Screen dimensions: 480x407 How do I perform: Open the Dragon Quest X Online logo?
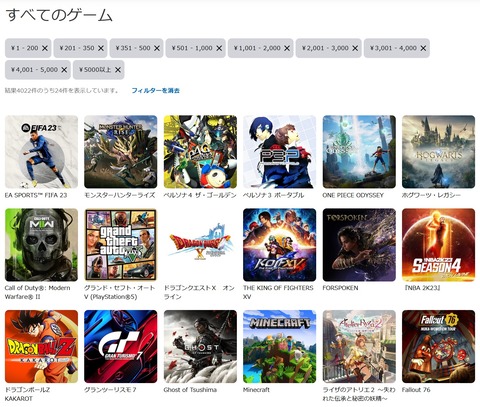pyautogui.click(x=200, y=245)
